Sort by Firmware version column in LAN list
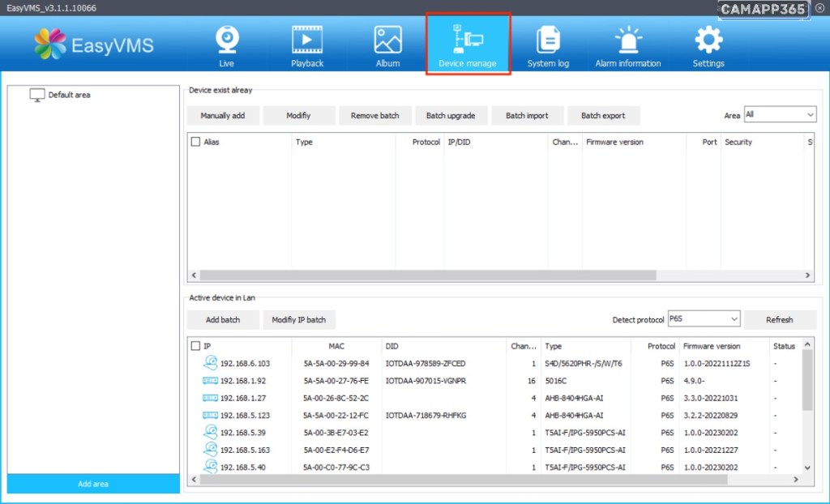 pos(711,346)
